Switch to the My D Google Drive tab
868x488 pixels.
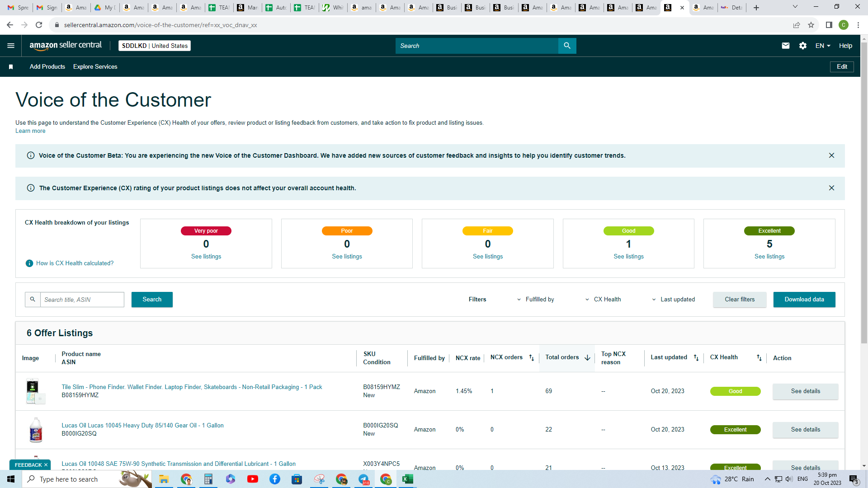pos(104,8)
